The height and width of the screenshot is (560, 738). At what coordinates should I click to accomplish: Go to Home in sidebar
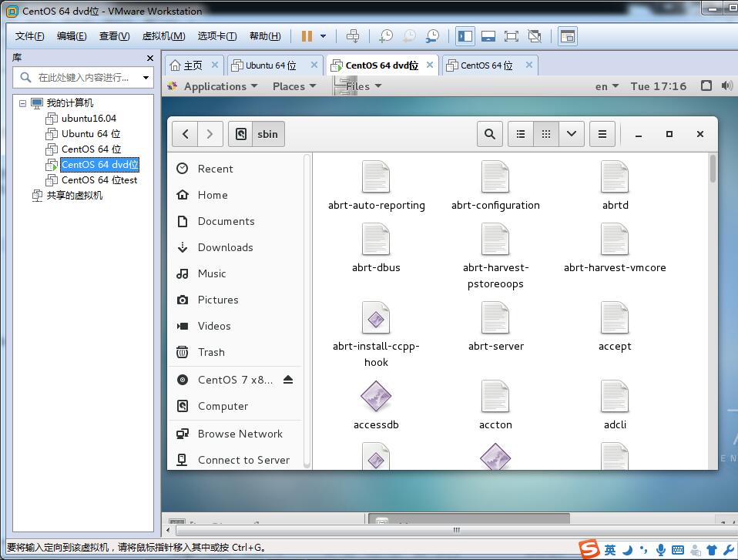point(236,195)
